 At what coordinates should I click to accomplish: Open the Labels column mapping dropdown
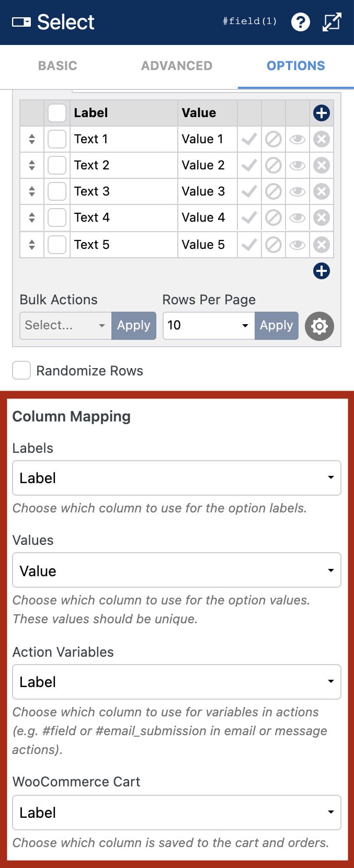(176, 477)
